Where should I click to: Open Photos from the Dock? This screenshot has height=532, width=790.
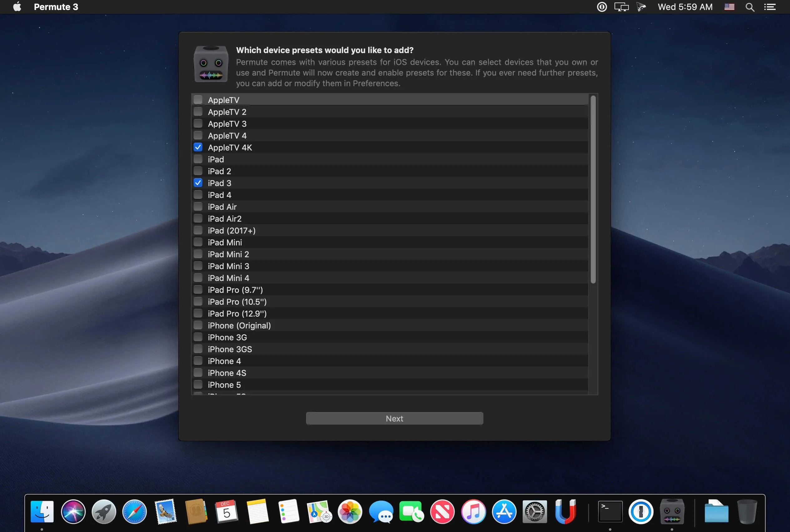pyautogui.click(x=350, y=511)
